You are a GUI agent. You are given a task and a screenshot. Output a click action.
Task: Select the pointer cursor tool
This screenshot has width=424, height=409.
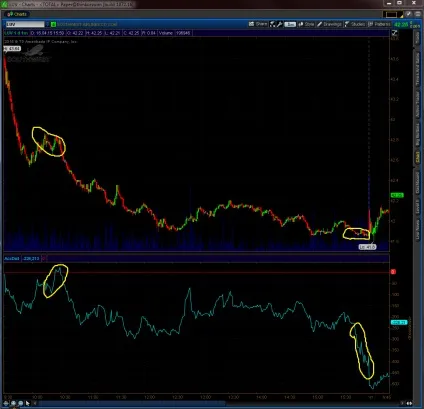[28, 403]
